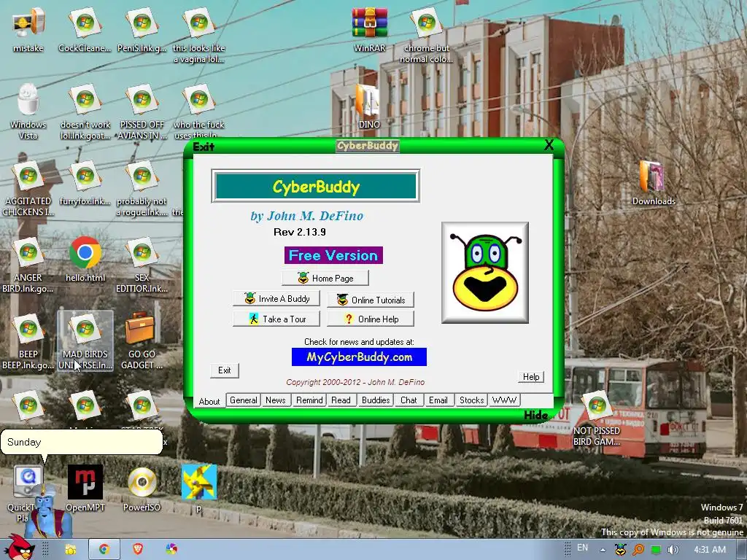Select the 'mistake' desktop icon
The width and height of the screenshot is (747, 560).
click(x=28, y=28)
